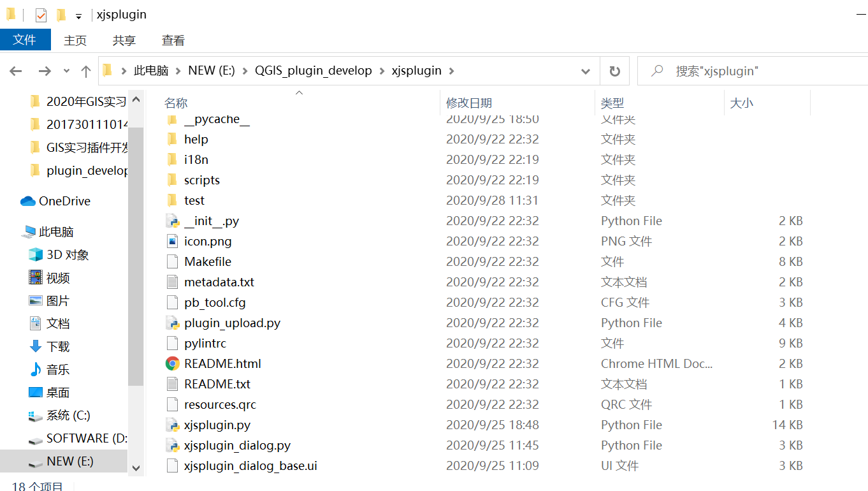Viewport: 868px width, 491px height.
Task: Click the blank file icon of Makefile
Action: click(172, 262)
